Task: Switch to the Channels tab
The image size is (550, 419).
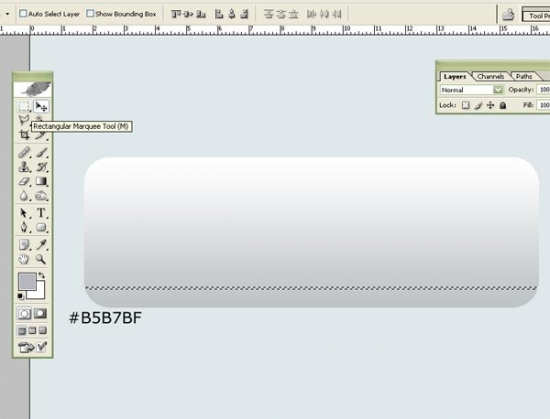Action: (x=490, y=76)
